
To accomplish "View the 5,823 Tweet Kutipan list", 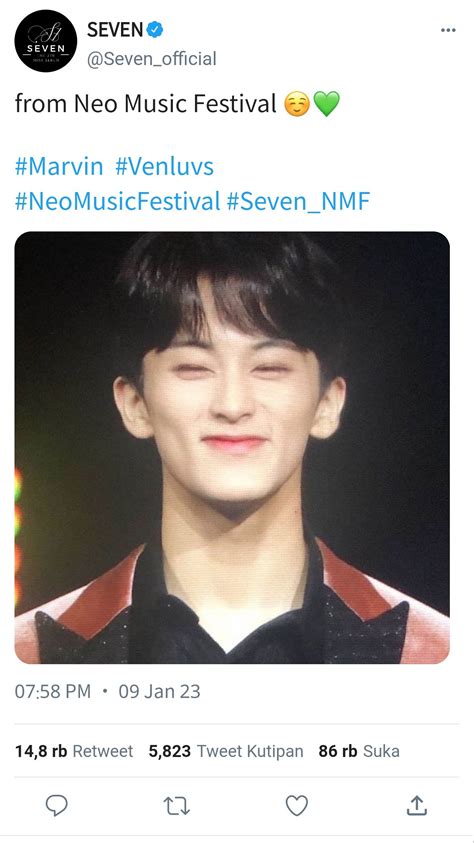I will click(x=226, y=751).
